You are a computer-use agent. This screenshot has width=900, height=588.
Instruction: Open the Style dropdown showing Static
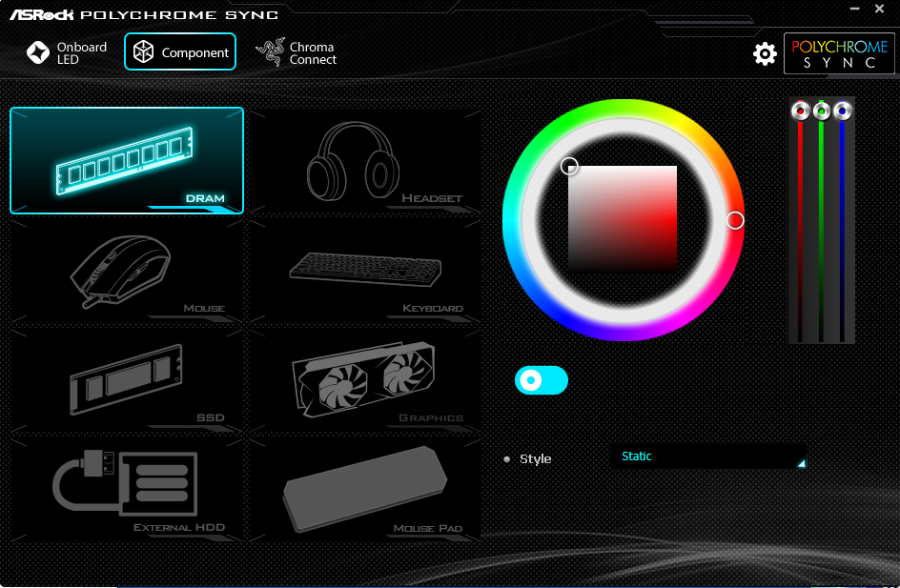[x=708, y=456]
